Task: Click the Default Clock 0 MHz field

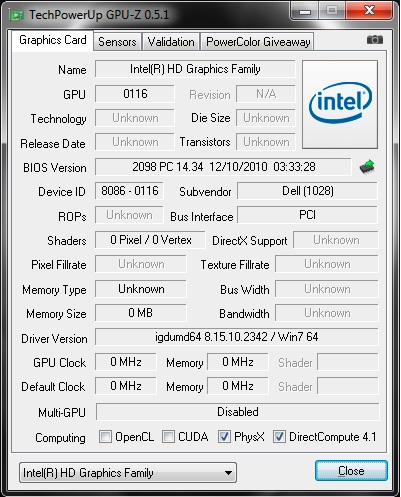Action: 126,386
